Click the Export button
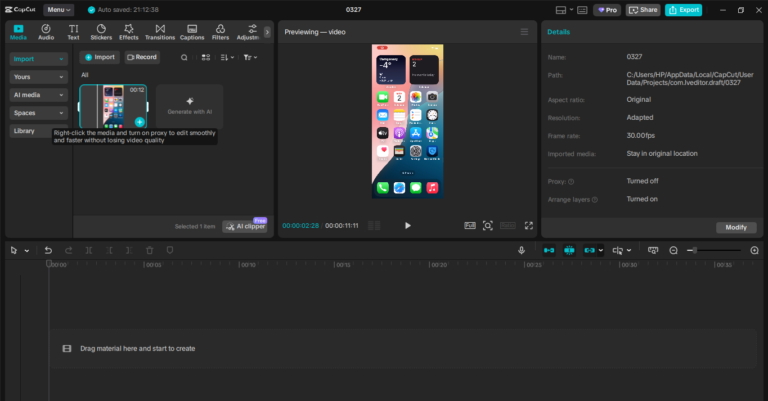 tap(684, 10)
